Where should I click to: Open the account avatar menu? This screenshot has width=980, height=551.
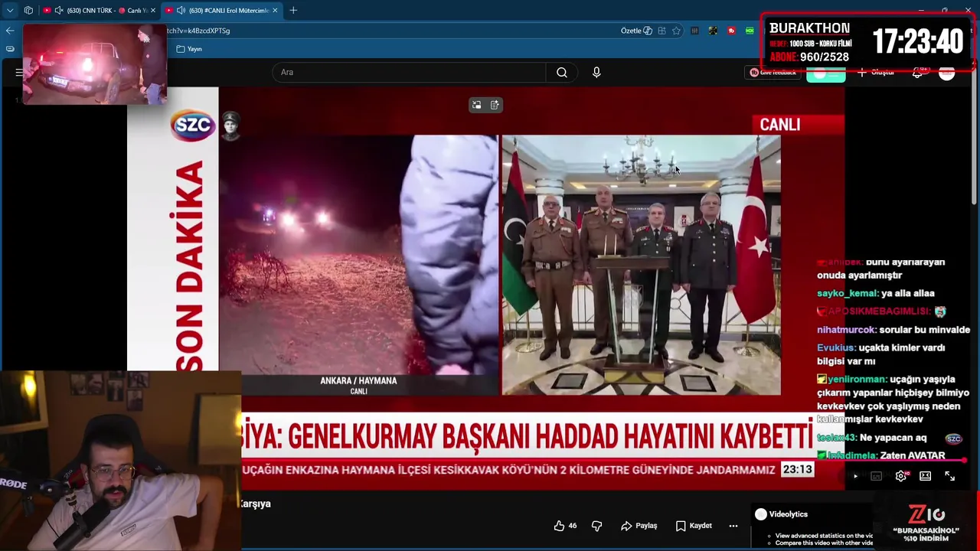pyautogui.click(x=947, y=73)
